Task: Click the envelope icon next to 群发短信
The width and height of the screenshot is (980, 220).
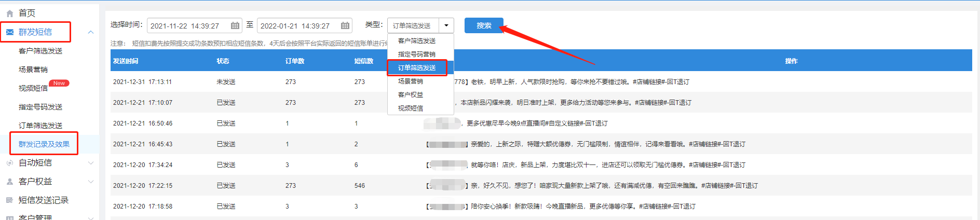Action: pos(9,32)
